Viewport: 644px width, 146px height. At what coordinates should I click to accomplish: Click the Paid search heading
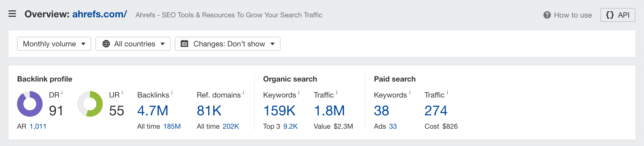tap(395, 79)
